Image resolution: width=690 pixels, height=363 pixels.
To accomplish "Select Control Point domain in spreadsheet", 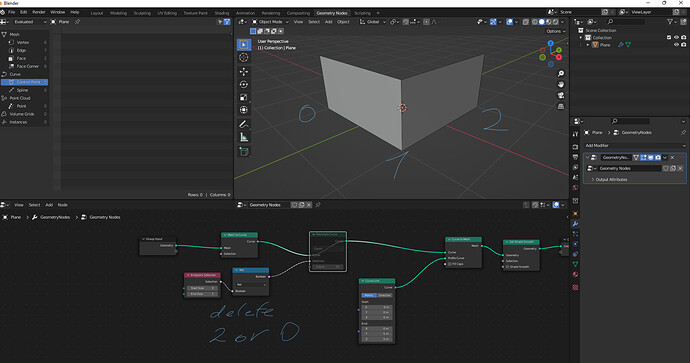I will pyautogui.click(x=25, y=82).
